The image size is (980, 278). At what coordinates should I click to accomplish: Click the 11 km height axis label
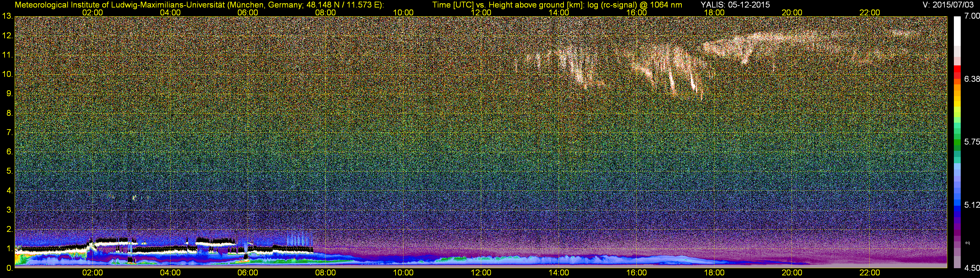7,55
